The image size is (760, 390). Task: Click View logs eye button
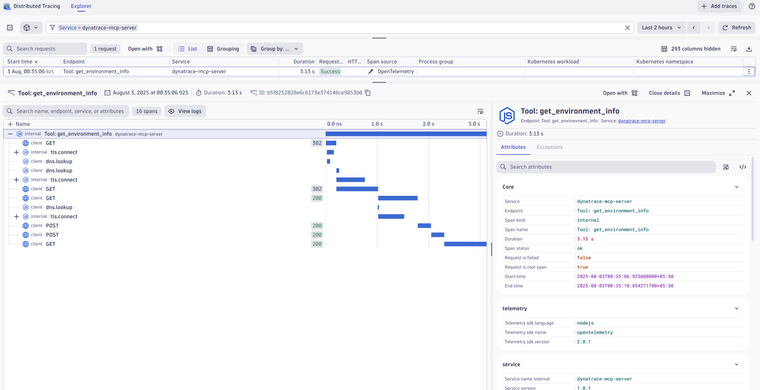point(185,111)
